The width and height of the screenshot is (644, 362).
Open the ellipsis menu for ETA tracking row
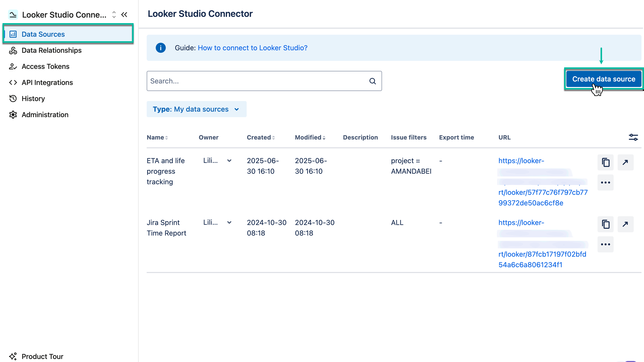point(606,183)
